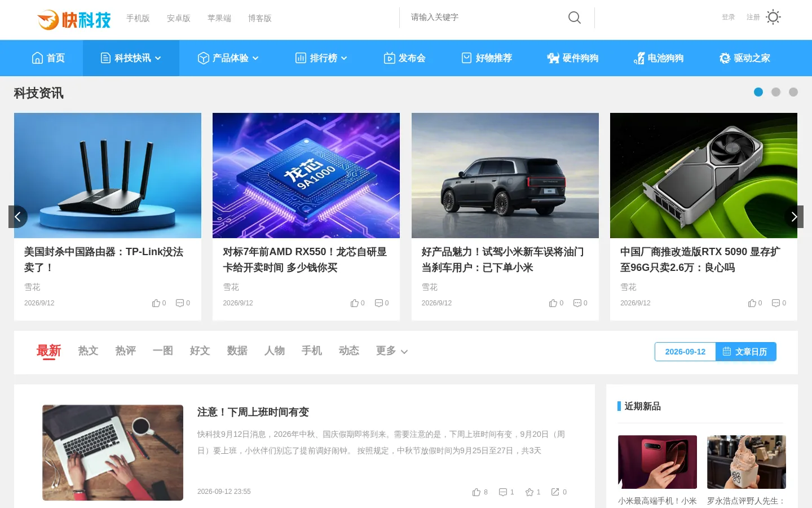Expand the 科技快讯 menu chevron
This screenshot has width=812, height=508.
point(158,58)
